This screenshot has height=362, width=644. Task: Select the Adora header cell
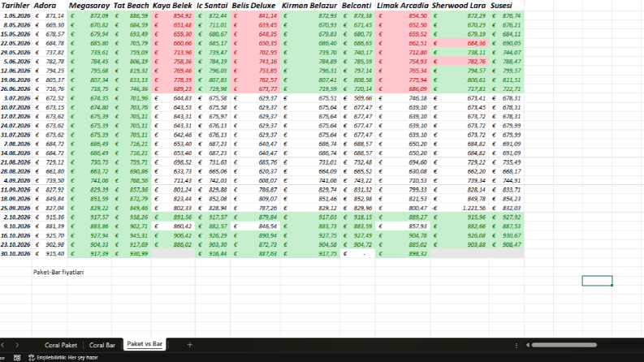[x=50, y=6]
